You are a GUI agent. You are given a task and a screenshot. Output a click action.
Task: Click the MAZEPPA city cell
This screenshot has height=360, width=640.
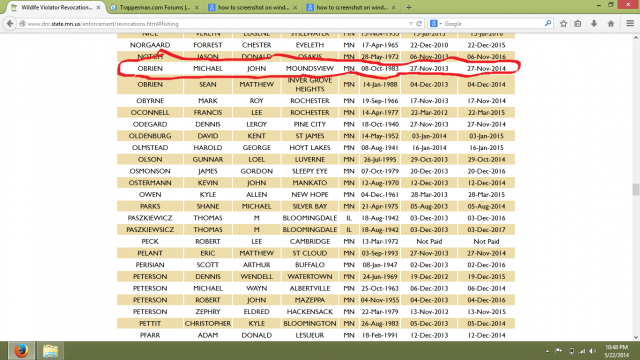[310, 300]
